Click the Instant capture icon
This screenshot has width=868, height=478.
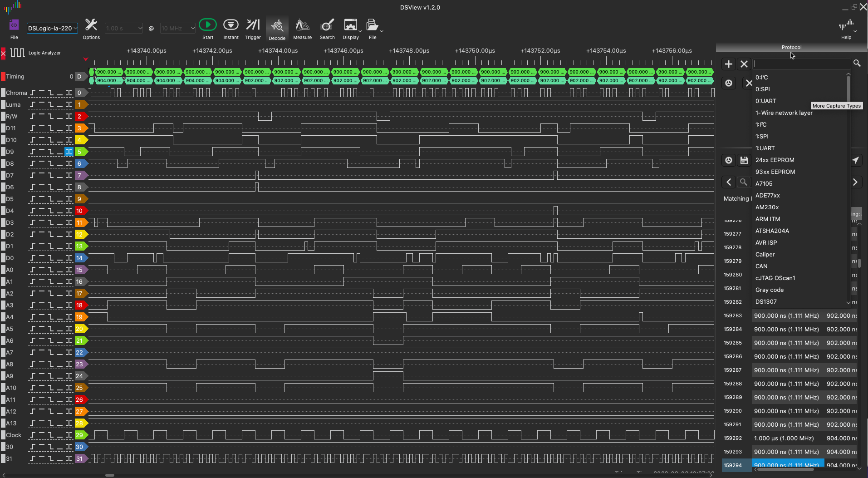[x=230, y=25]
